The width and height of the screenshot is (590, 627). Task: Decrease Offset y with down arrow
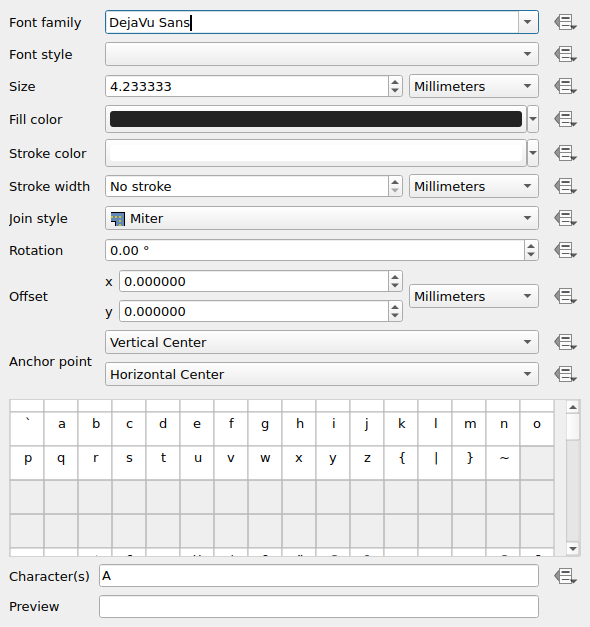(x=395, y=316)
